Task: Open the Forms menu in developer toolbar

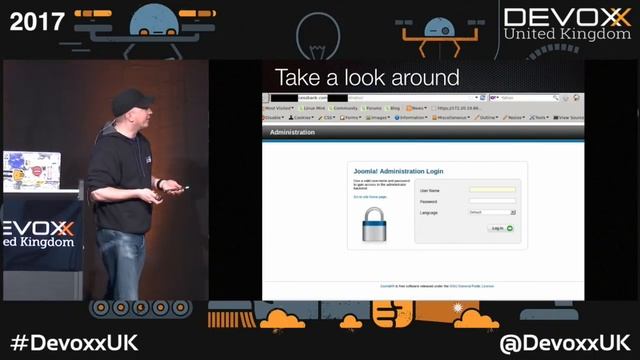Action: coord(351,118)
